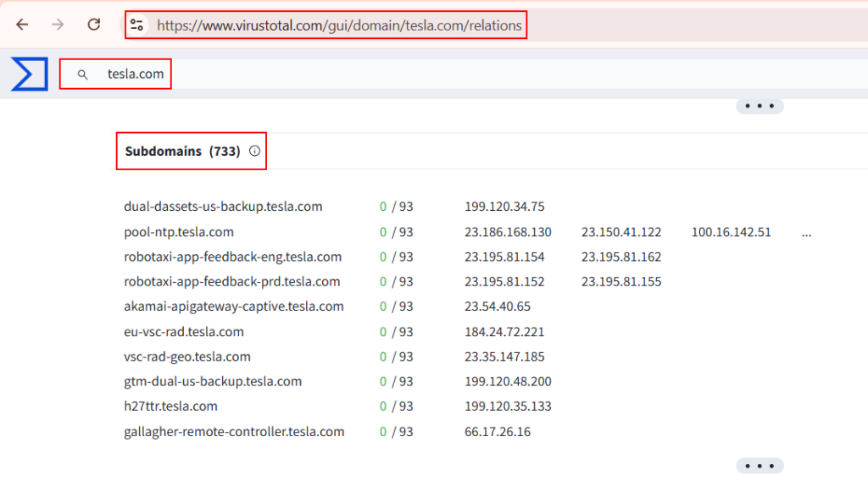Click the search magnifier icon
This screenshot has width=868, height=492.
coord(82,75)
